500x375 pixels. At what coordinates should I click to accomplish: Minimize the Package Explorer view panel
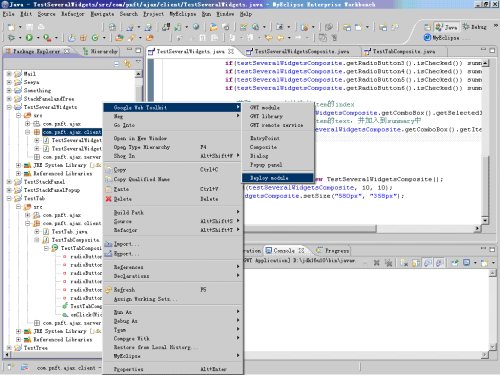pyautogui.click(x=129, y=50)
